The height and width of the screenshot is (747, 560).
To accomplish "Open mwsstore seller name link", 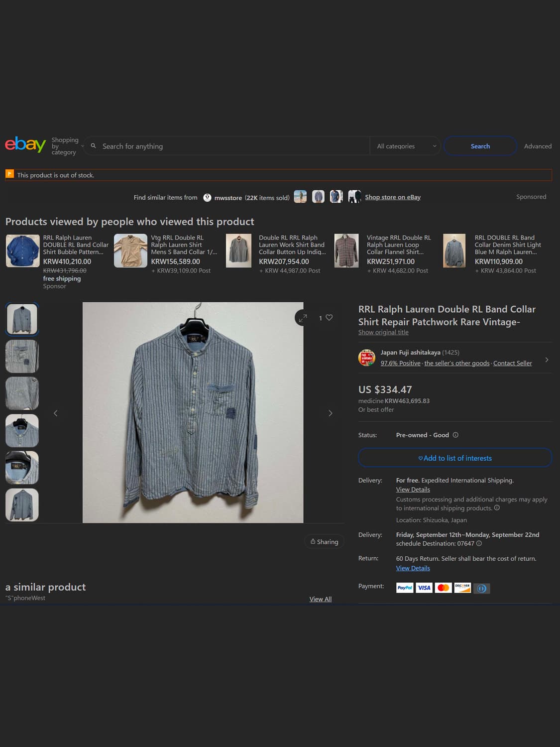I will point(228,198).
